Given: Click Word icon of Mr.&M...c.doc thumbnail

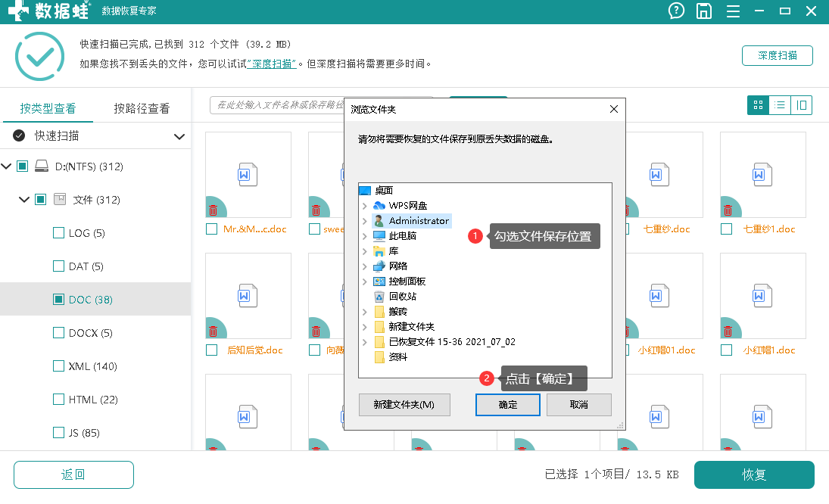Looking at the screenshot, I should coord(248,175).
